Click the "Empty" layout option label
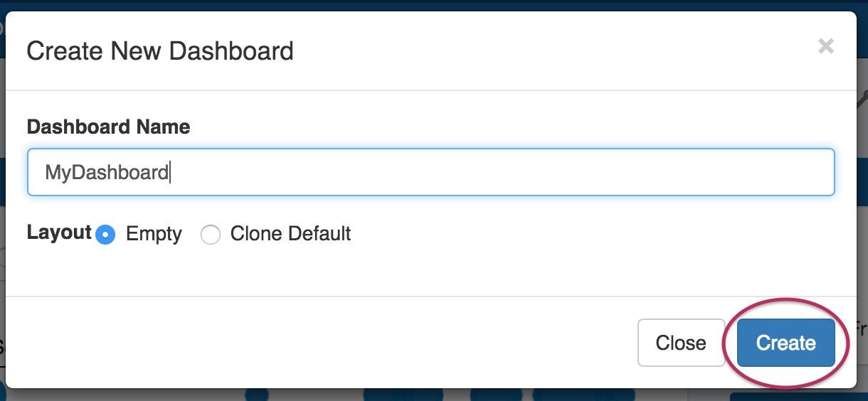 click(154, 234)
